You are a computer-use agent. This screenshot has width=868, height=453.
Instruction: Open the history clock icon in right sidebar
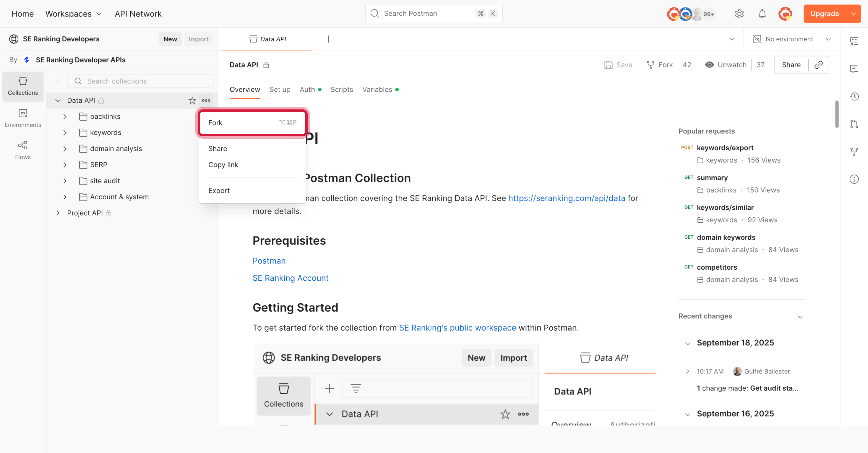click(x=854, y=96)
